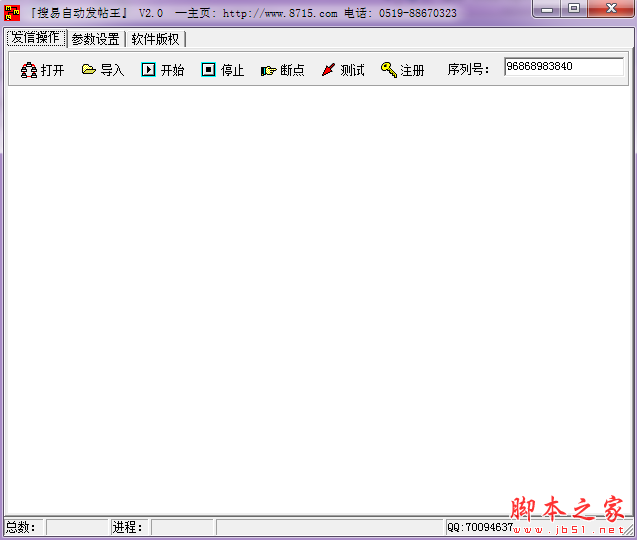The width and height of the screenshot is (637, 541).
Task: Select the 发信操作 tab
Action: 36,38
